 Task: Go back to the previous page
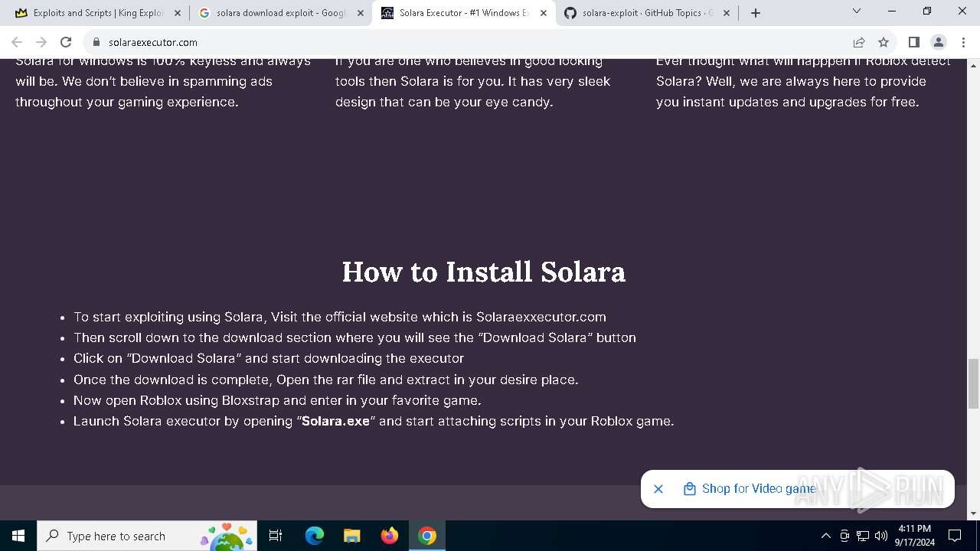17,42
